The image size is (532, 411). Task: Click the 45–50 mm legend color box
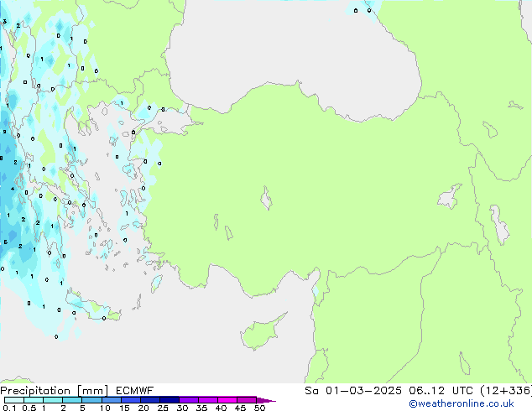point(247,400)
